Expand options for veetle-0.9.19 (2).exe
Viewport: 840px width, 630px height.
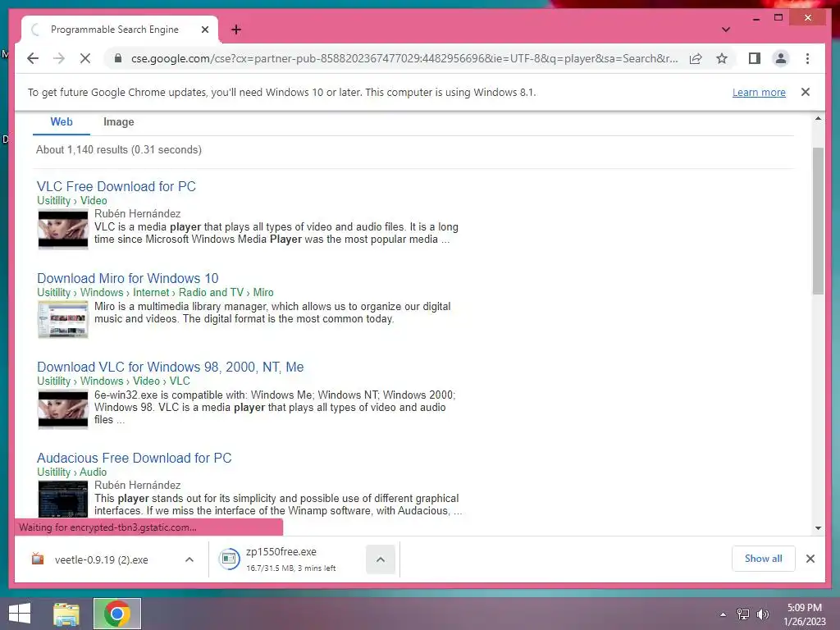pos(189,559)
